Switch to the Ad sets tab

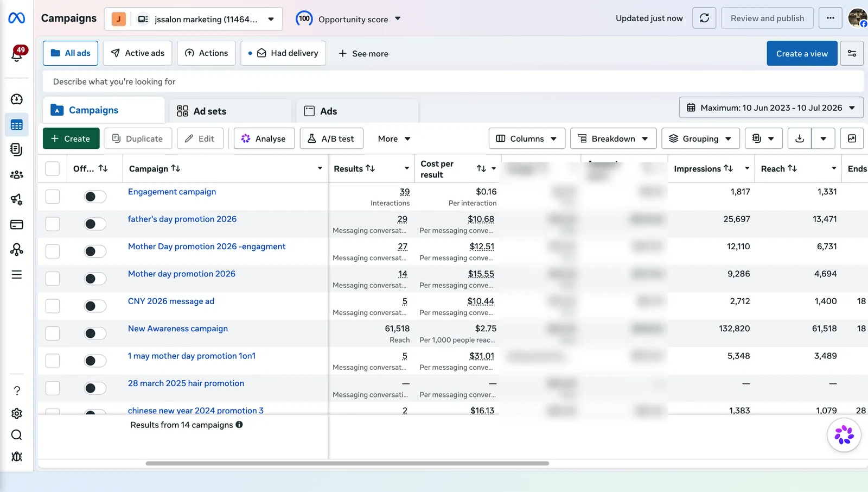click(230, 111)
